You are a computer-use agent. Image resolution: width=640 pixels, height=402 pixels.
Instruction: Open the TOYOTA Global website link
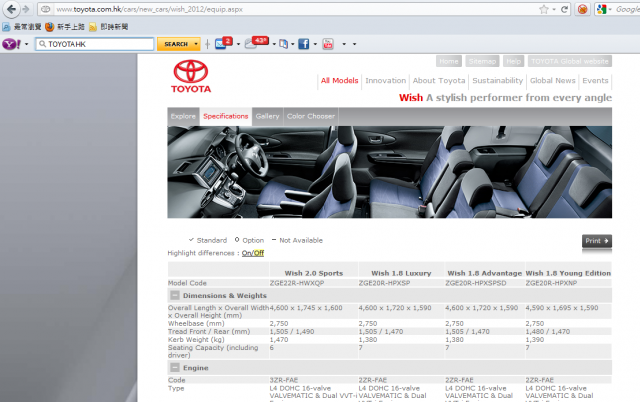point(570,61)
